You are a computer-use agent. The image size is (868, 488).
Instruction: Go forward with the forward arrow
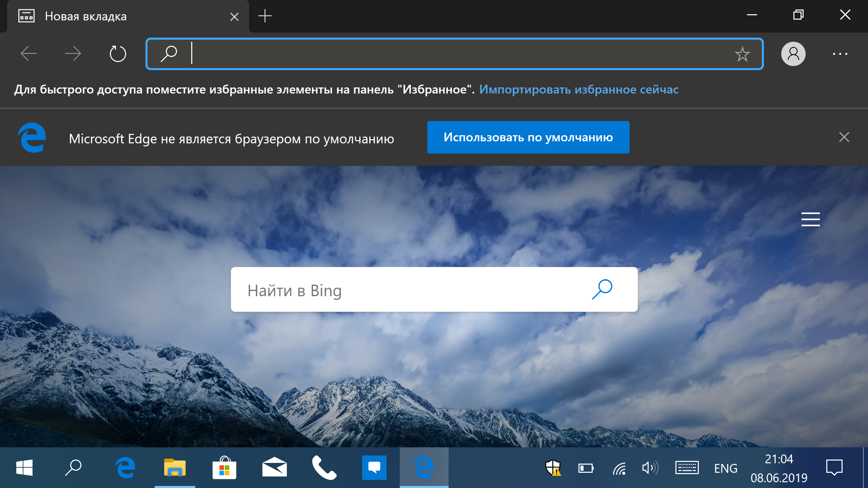point(73,54)
